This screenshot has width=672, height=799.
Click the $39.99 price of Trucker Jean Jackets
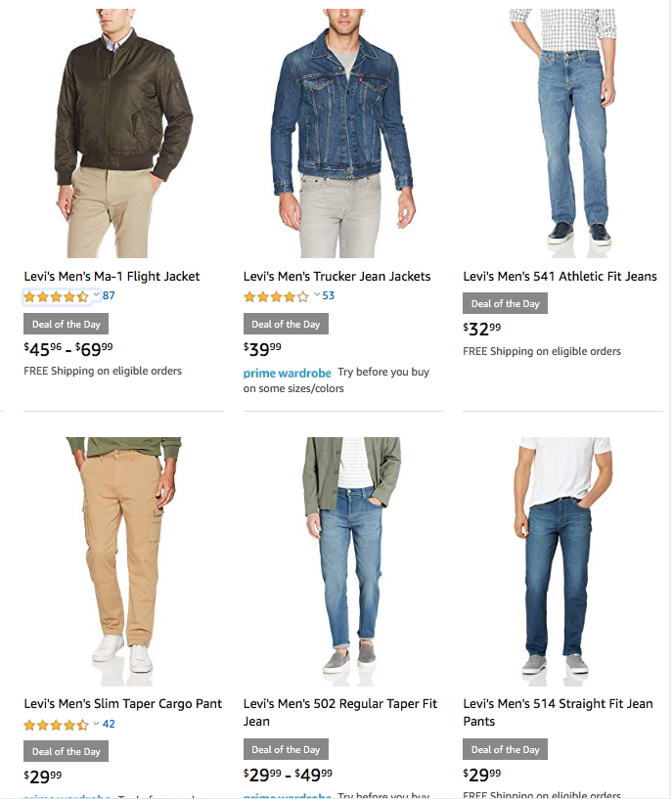(262, 347)
